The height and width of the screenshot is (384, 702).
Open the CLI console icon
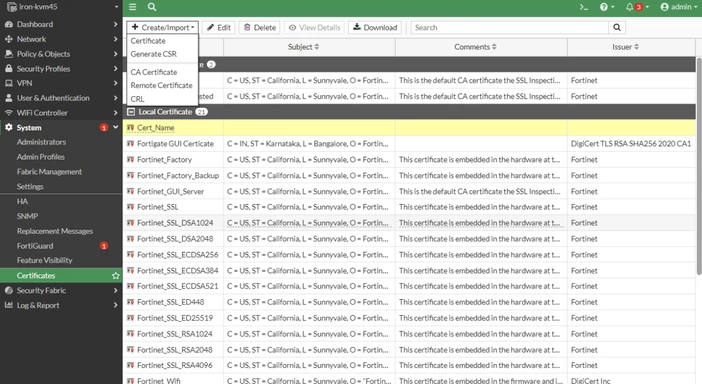[x=583, y=7]
